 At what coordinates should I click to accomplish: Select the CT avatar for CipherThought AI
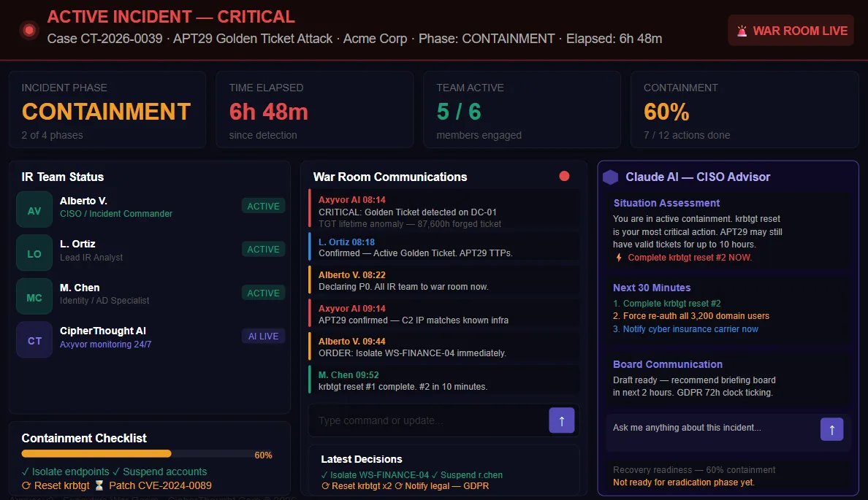pyautogui.click(x=34, y=339)
